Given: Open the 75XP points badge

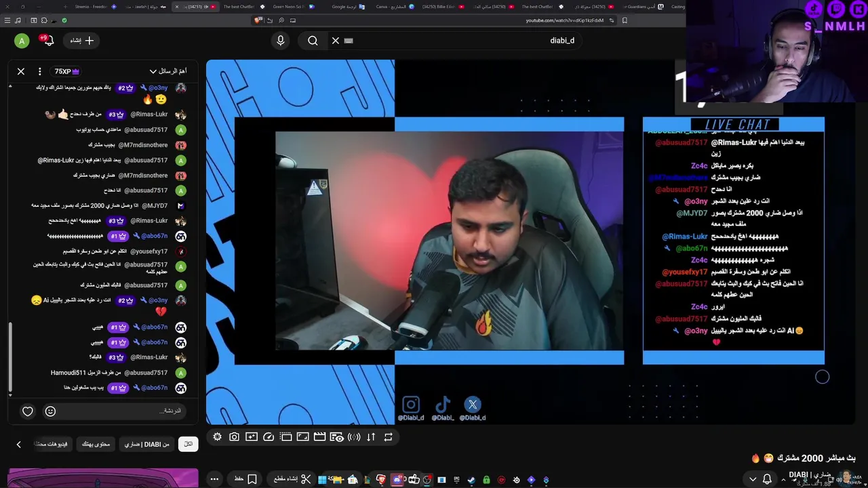Looking at the screenshot, I should click(67, 71).
